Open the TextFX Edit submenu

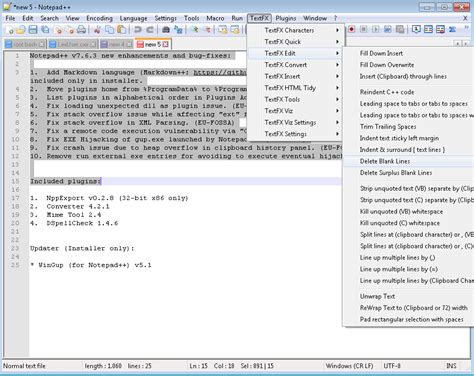point(296,53)
